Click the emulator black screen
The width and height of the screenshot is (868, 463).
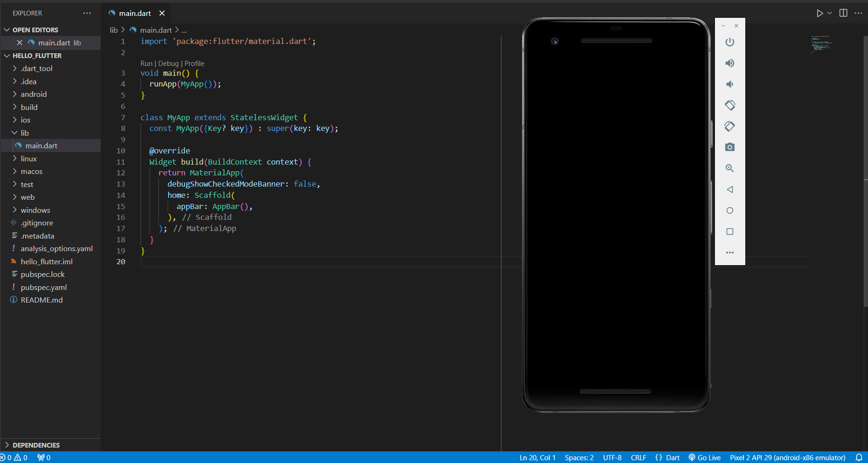pos(616,215)
